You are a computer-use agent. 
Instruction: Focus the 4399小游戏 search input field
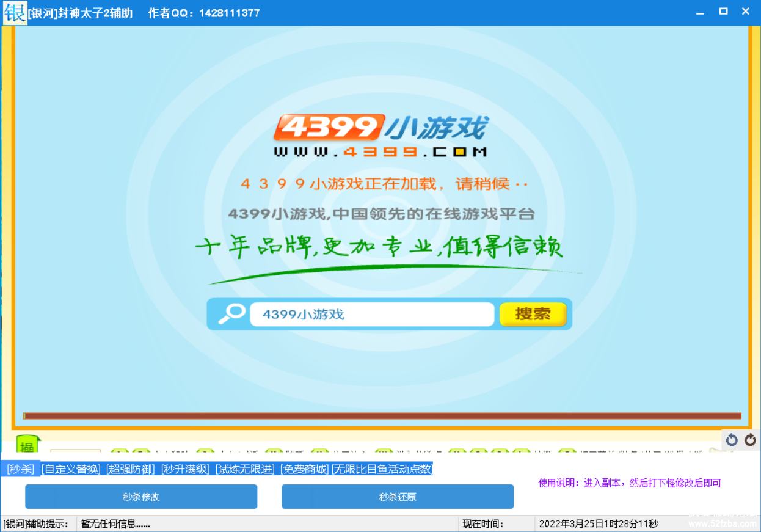click(372, 314)
